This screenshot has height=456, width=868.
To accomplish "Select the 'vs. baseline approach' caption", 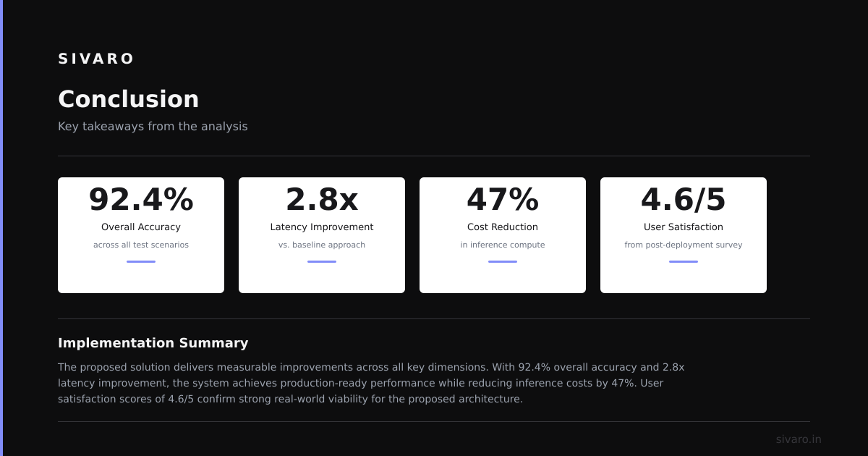I will 322,245.
